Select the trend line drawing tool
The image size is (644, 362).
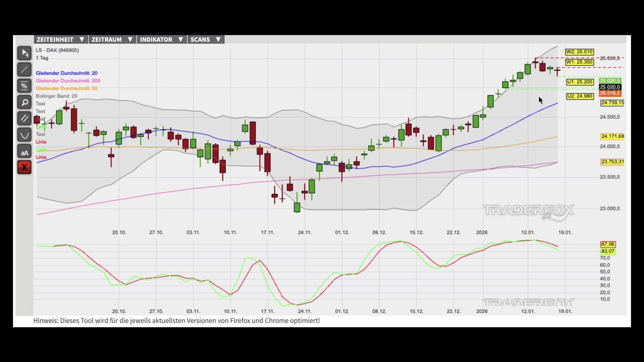[x=24, y=70]
